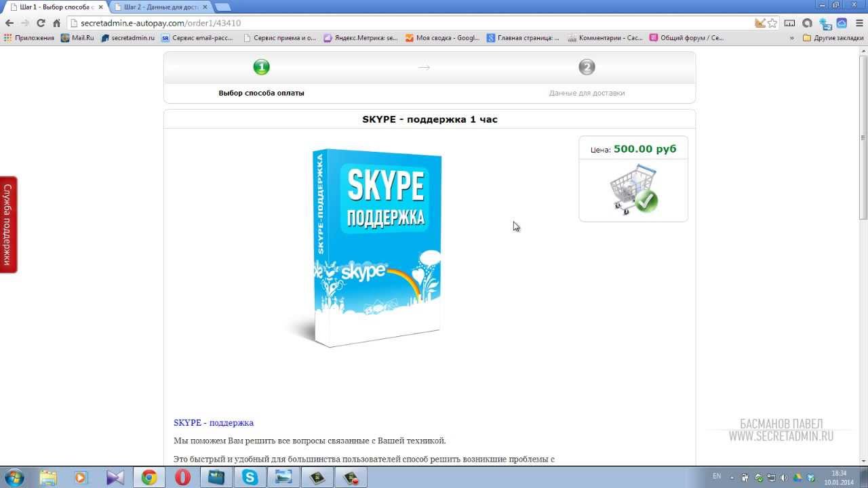868x488 pixels.
Task: Open the Windows Start menu
Action: click(14, 477)
